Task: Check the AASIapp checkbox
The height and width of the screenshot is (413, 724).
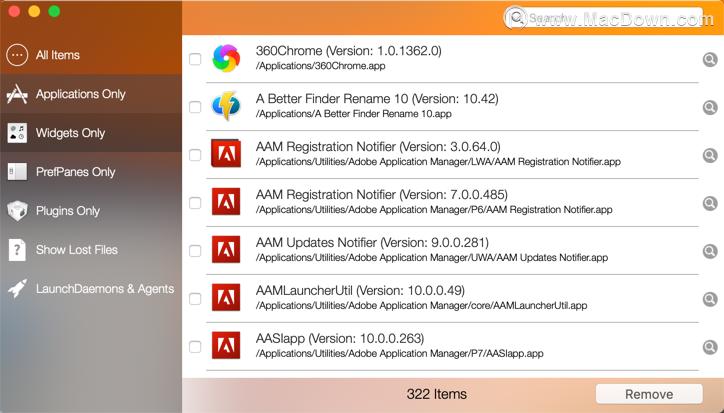Action: [195, 347]
